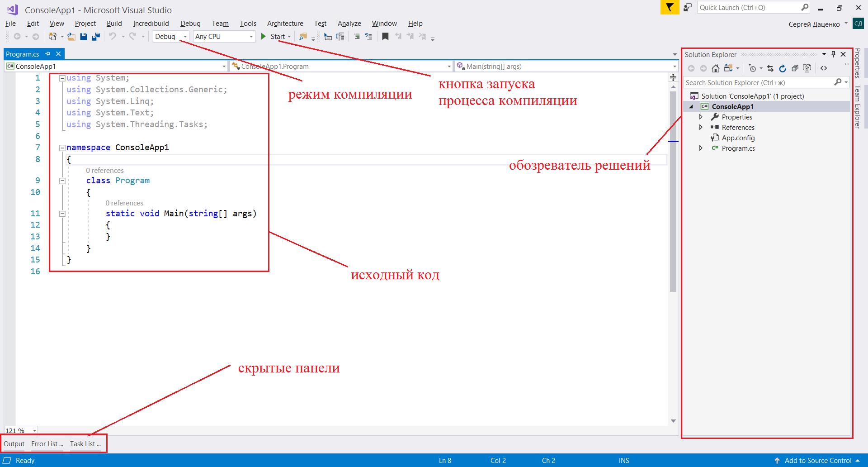Click the Collapse All icon in Solution Explorer

(x=795, y=68)
